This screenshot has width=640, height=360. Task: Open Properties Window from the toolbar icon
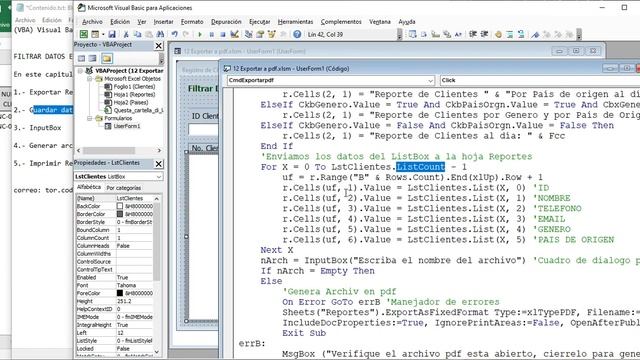[x=260, y=35]
